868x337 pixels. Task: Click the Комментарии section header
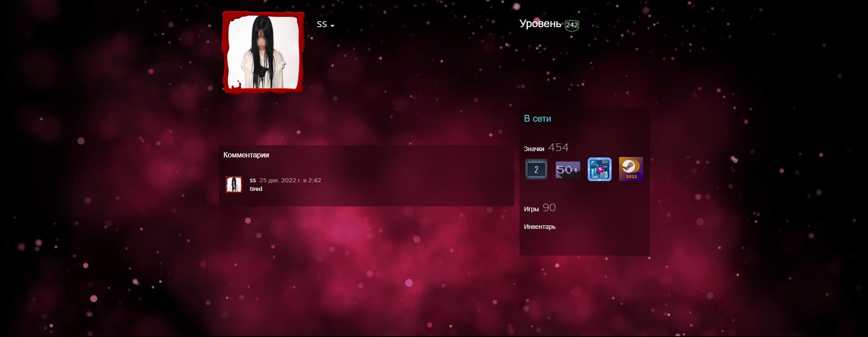(246, 155)
